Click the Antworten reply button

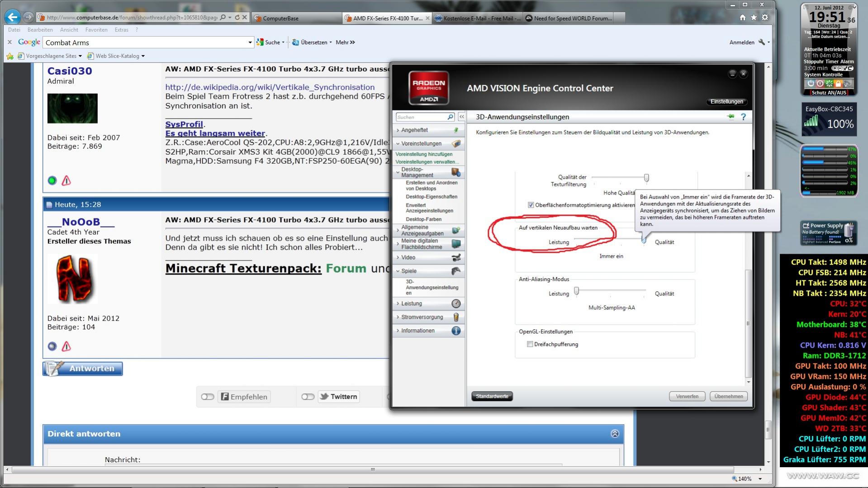[x=83, y=369]
